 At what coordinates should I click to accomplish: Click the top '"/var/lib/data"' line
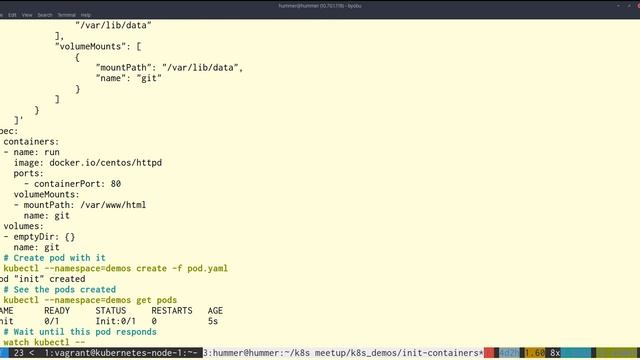click(x=113, y=25)
